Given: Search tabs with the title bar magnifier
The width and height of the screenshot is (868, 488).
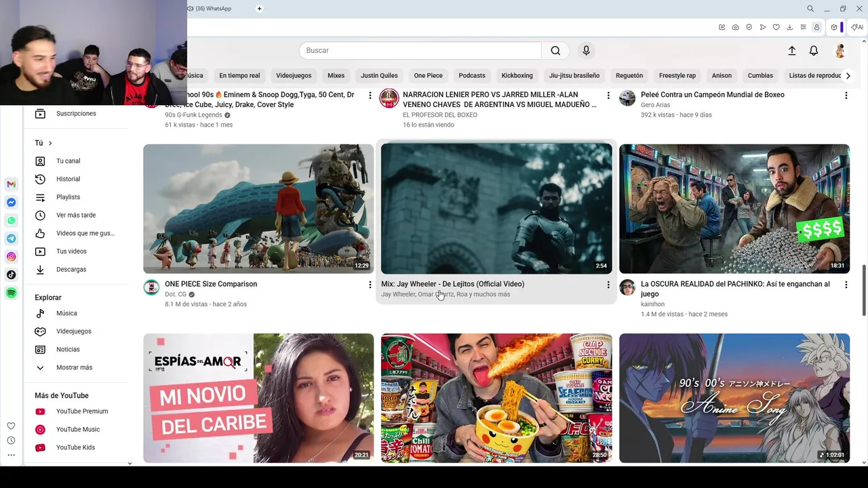Looking at the screenshot, I should pos(810,9).
